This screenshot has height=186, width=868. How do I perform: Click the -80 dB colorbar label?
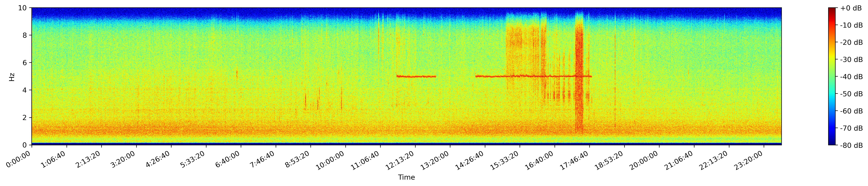852,145
